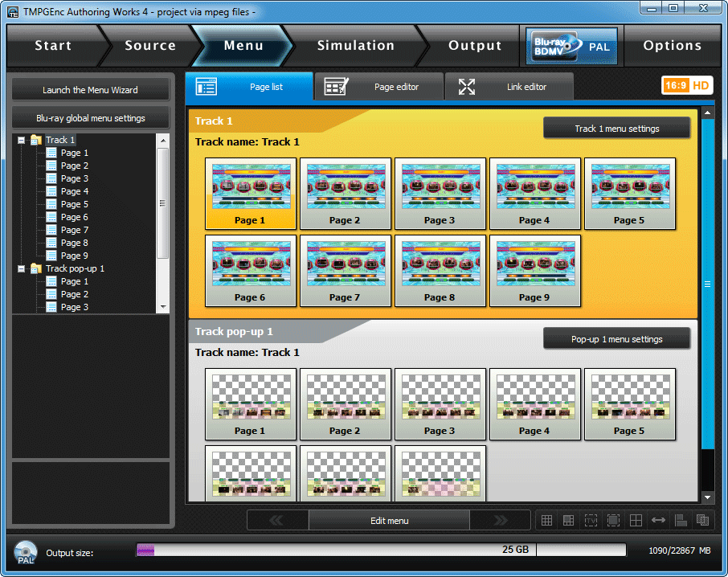Select Page 2 under Track pop-up 1 in tree
This screenshot has height=577, width=728.
click(74, 294)
